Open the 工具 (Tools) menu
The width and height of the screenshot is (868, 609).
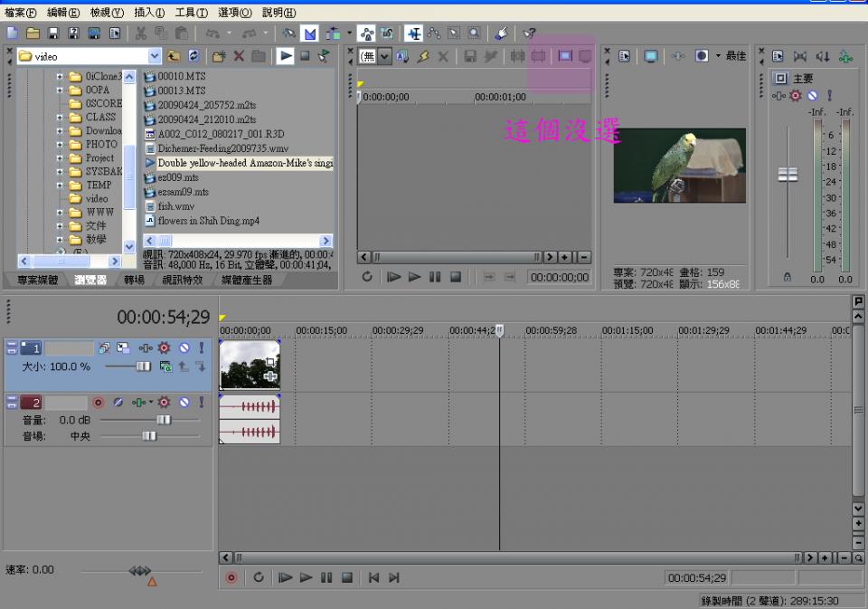click(191, 13)
